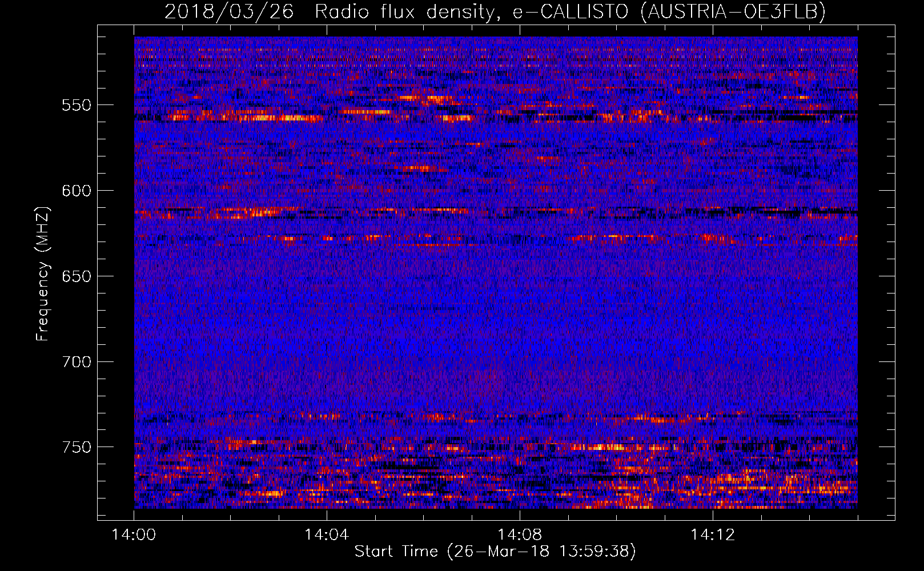
Task: Click the "Start Time (26-Mar-18 13:59:38)" label
Action: 495,552
